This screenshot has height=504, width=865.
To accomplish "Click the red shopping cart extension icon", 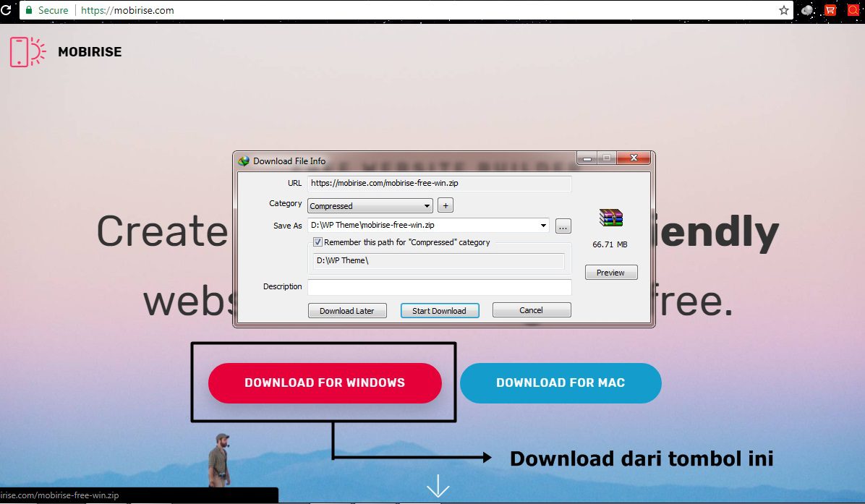I will tap(830, 10).
